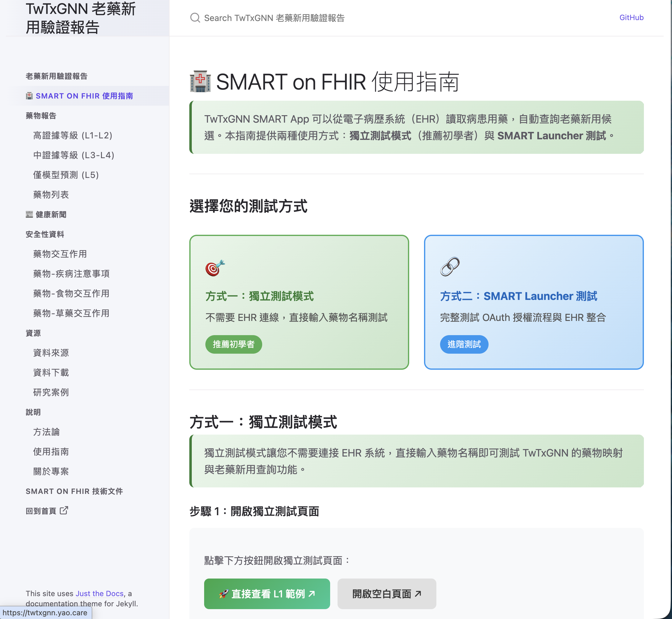
Task: Select 方法論 under 說明
Action: click(x=46, y=432)
